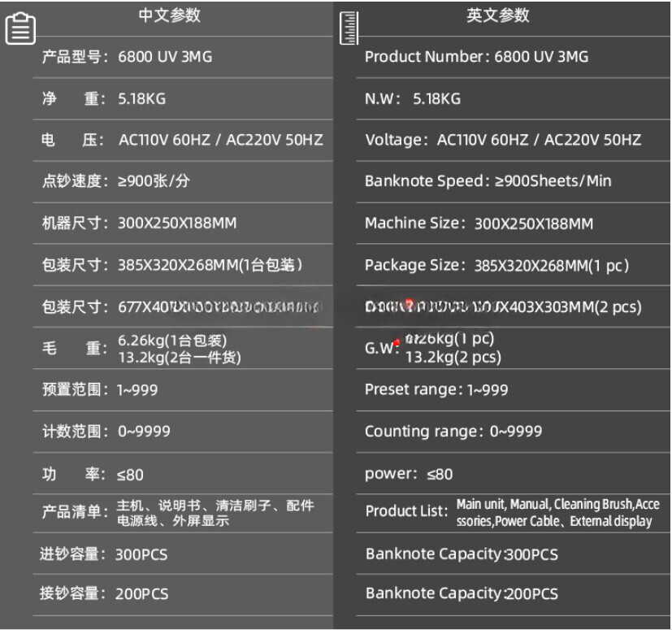
Task: Click the Counting range 0~9999 row
Action: [x=513, y=432]
